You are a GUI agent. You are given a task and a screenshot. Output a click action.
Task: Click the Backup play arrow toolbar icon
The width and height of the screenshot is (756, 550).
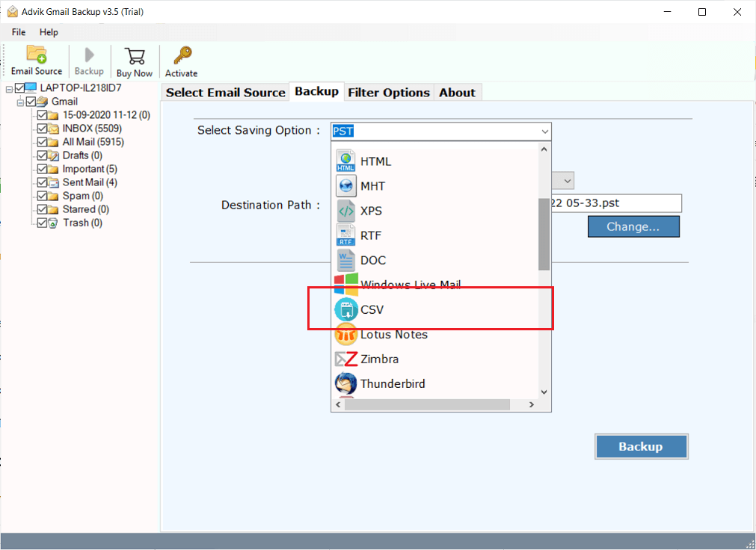(x=89, y=55)
